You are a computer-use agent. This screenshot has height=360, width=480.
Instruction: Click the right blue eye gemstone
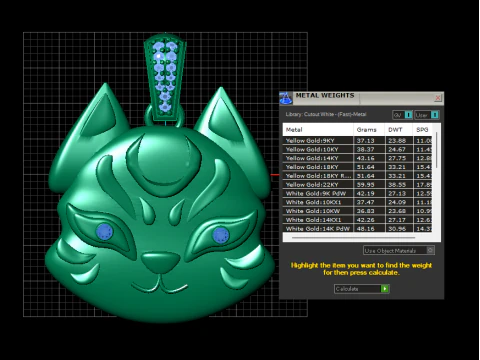tap(221, 235)
